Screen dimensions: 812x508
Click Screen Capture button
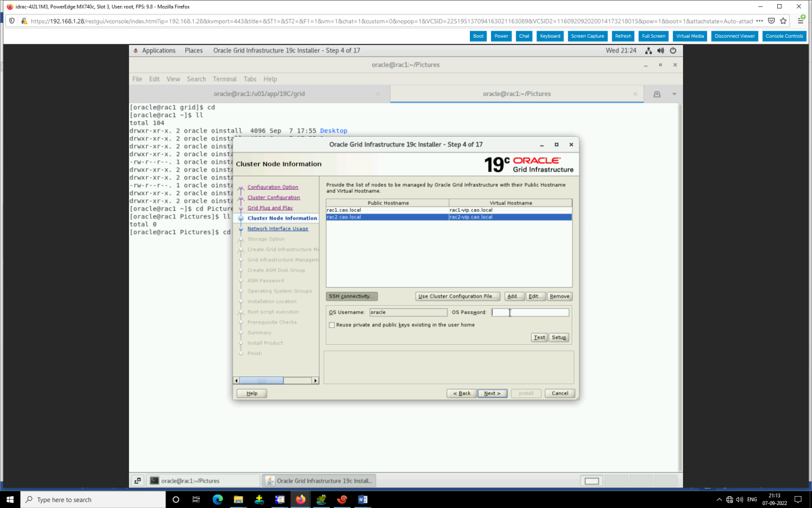(x=588, y=36)
